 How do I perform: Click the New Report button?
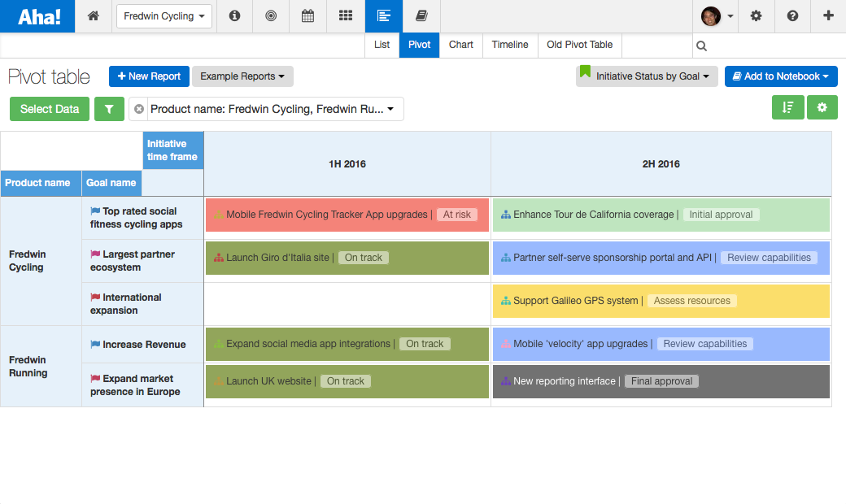[149, 76]
